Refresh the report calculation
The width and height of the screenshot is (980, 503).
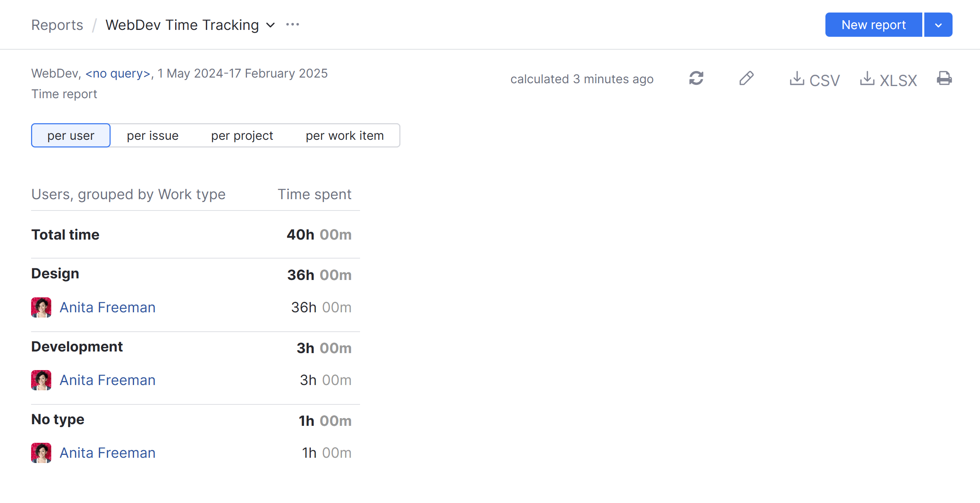[696, 78]
